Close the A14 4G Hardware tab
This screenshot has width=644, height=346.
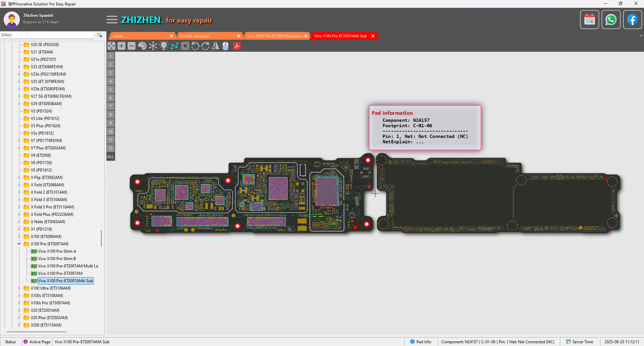click(239, 36)
